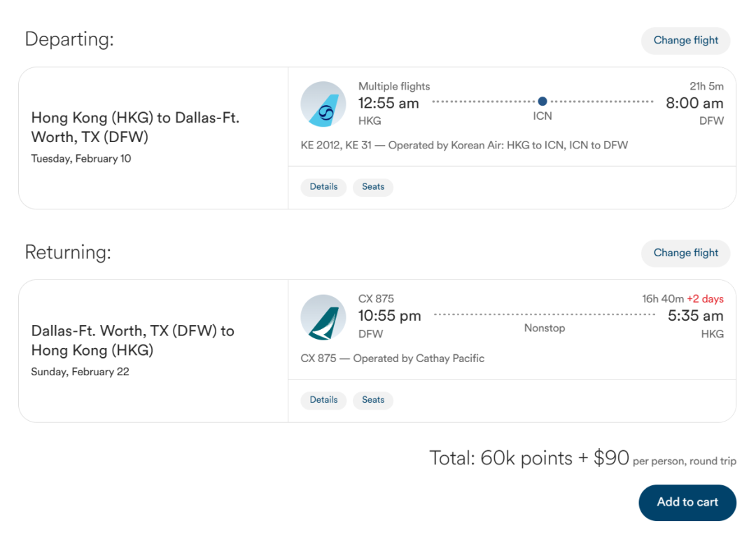Select the Multiple flights label
756x549 pixels.
pos(394,86)
